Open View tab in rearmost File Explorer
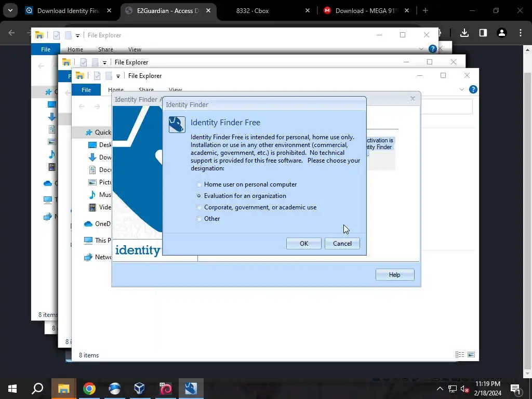 (x=135, y=49)
